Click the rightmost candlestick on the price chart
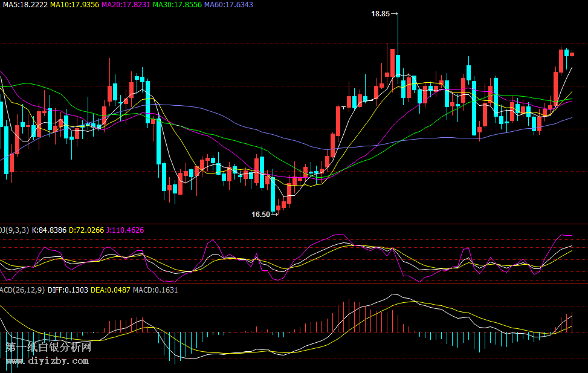588x373 pixels. [x=572, y=54]
